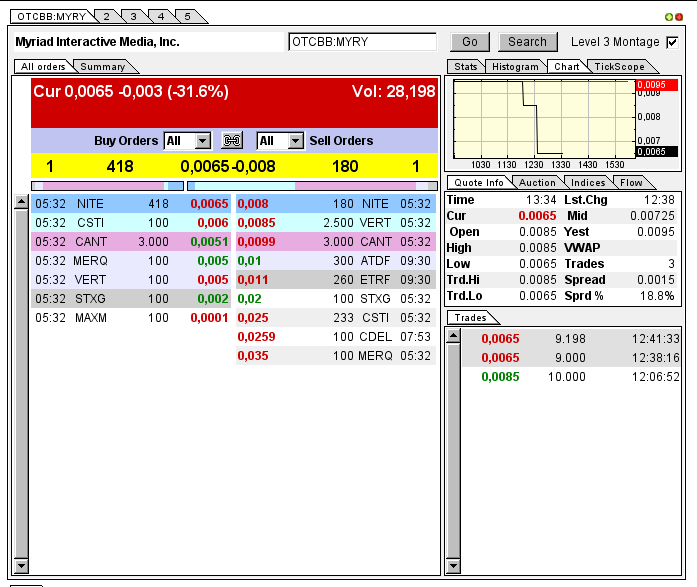Click the Search button
The height and width of the screenshot is (587, 697).
[528, 42]
